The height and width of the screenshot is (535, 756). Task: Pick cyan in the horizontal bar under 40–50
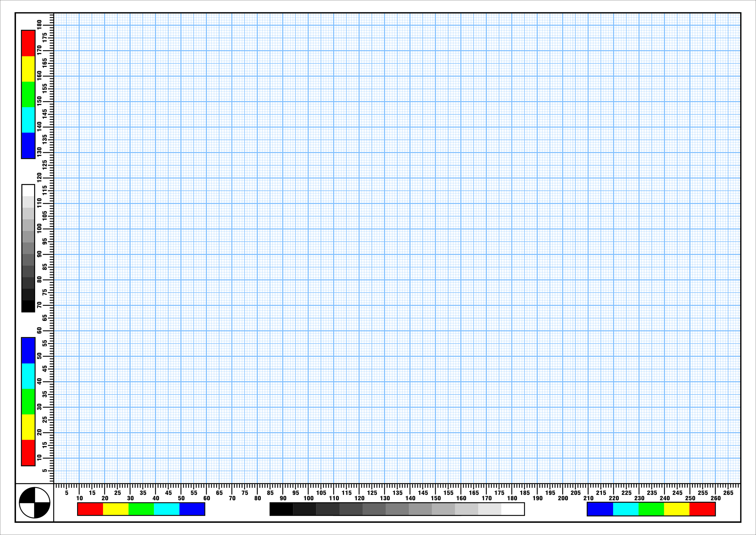(167, 509)
